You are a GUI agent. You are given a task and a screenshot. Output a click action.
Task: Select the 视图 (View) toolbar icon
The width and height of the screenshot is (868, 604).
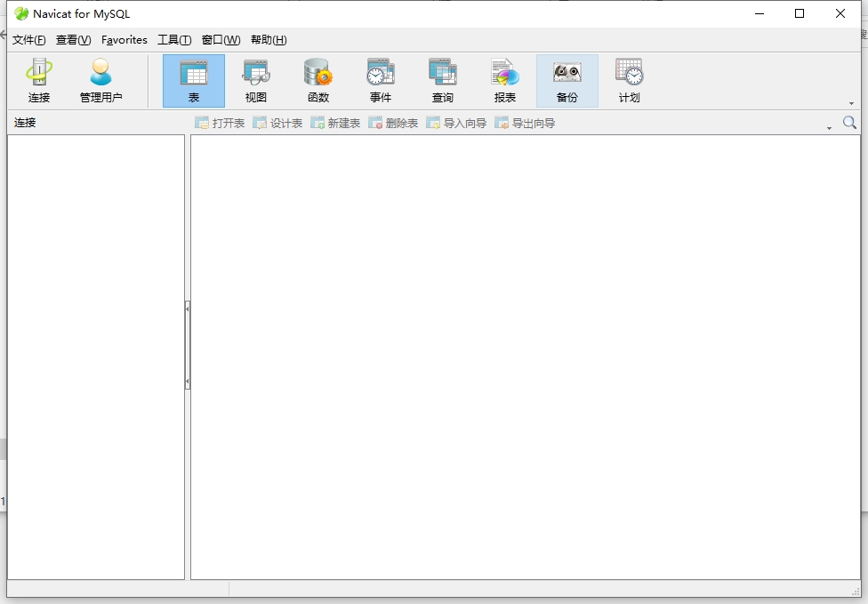[256, 81]
